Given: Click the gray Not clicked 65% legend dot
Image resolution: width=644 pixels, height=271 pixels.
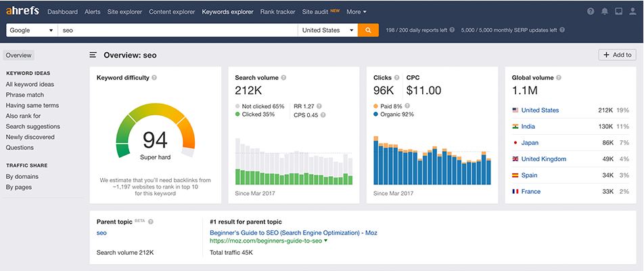Looking at the screenshot, I should click(238, 106).
